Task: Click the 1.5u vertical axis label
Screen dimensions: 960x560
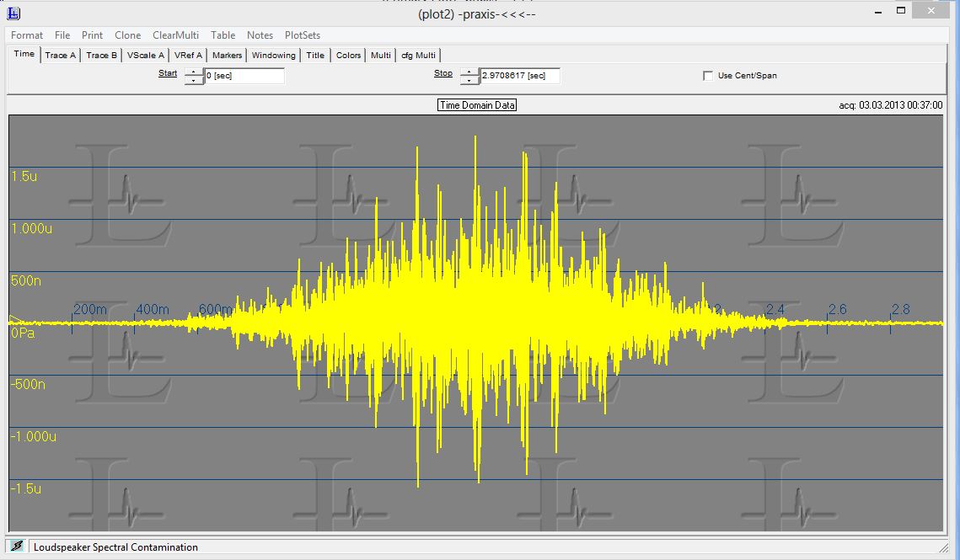Action: point(24,176)
